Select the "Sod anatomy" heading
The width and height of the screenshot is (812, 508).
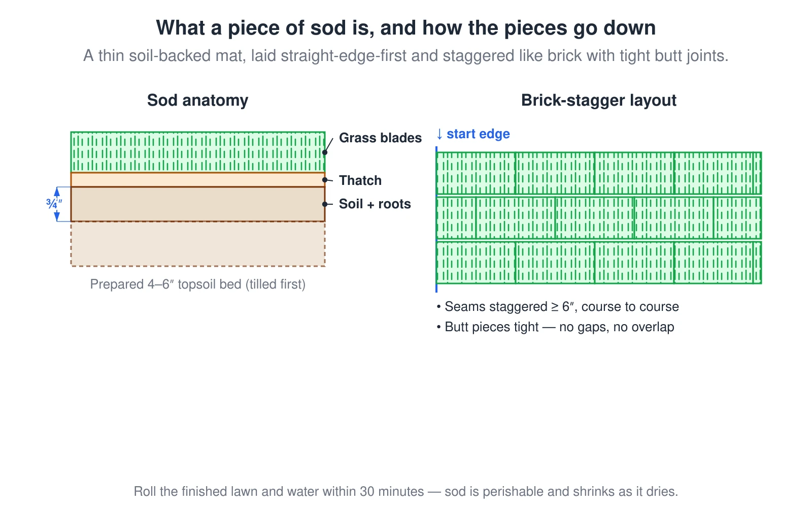pyautogui.click(x=198, y=100)
